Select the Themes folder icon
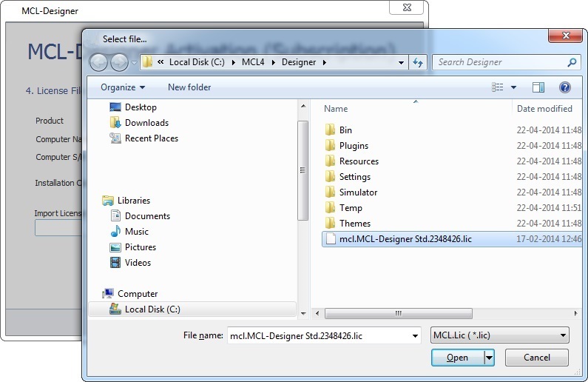The width and height of the screenshot is (588, 382). click(x=330, y=224)
